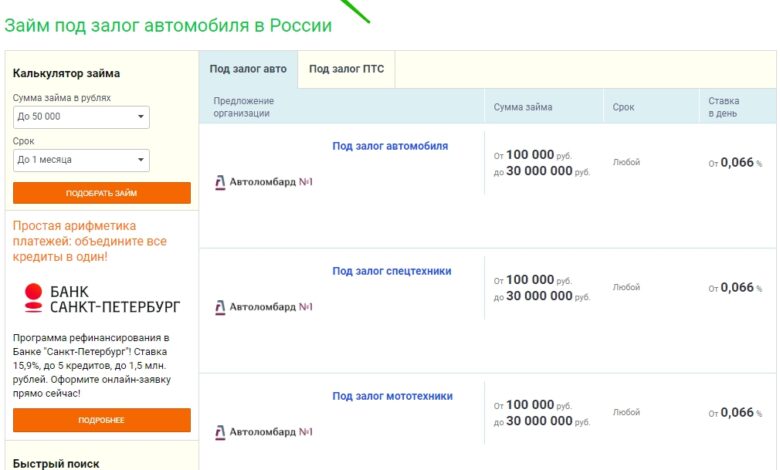780x470 pixels.
Task: Open Под залог спецтехники offer link
Action: point(391,271)
